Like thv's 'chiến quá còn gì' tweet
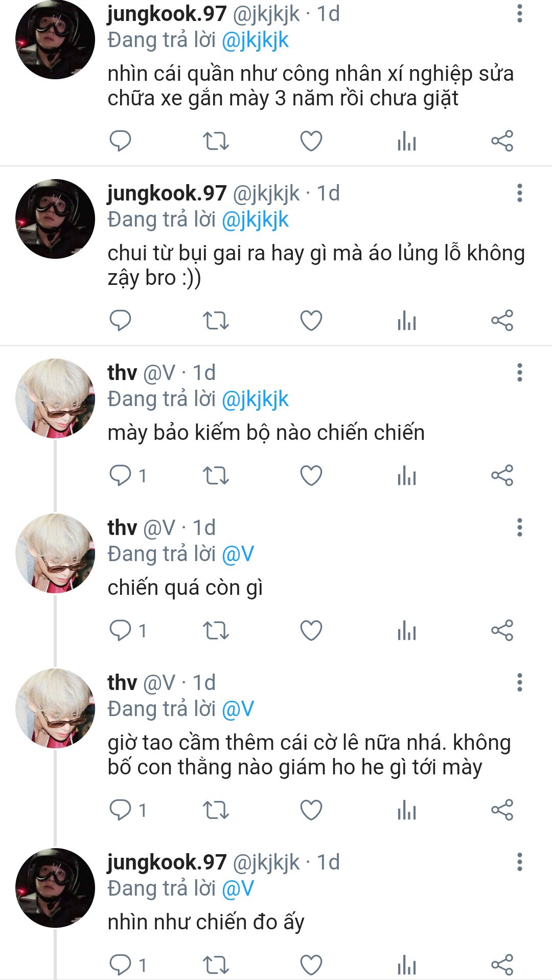 (311, 631)
